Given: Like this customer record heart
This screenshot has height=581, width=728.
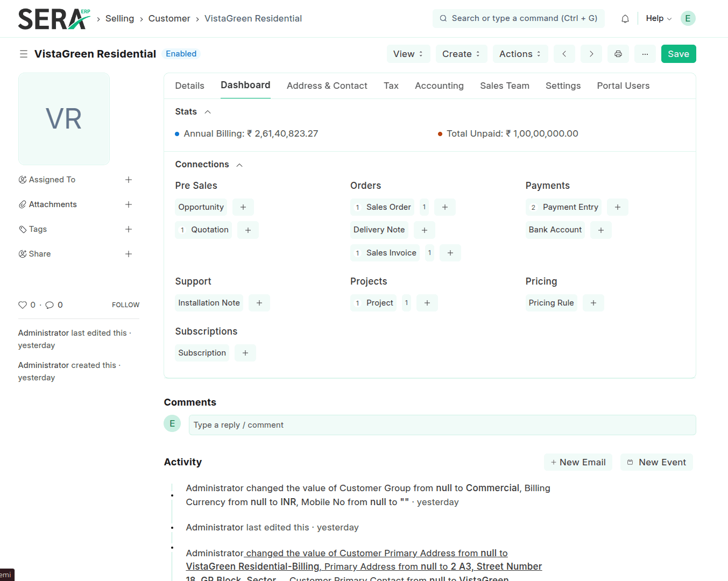Looking at the screenshot, I should 23,305.
